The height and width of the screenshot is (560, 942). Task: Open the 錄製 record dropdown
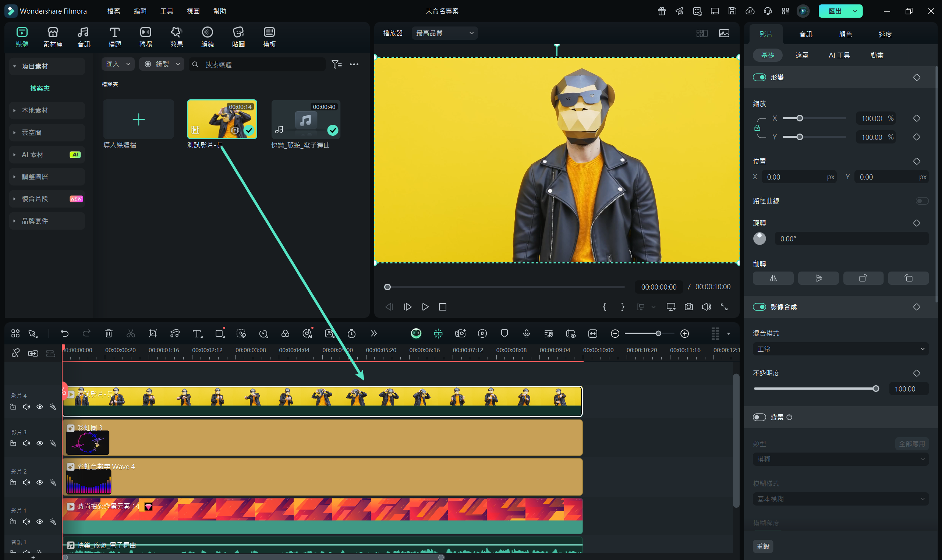coord(162,64)
